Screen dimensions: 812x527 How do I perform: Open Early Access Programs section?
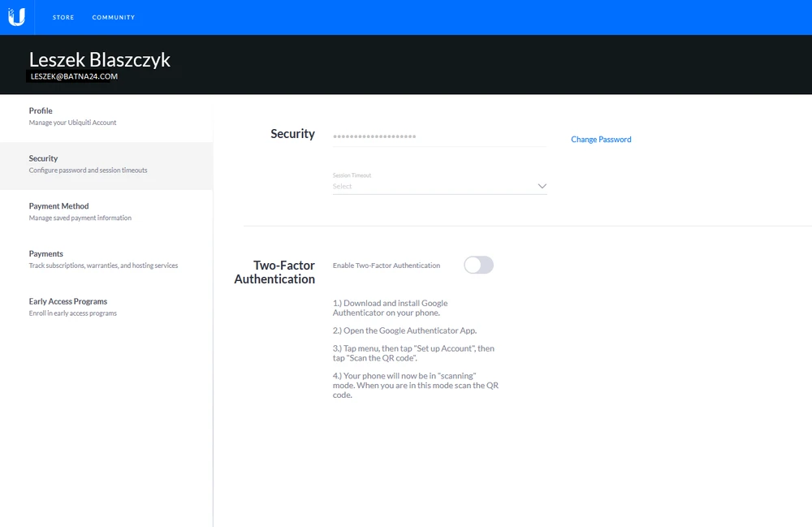click(x=68, y=301)
